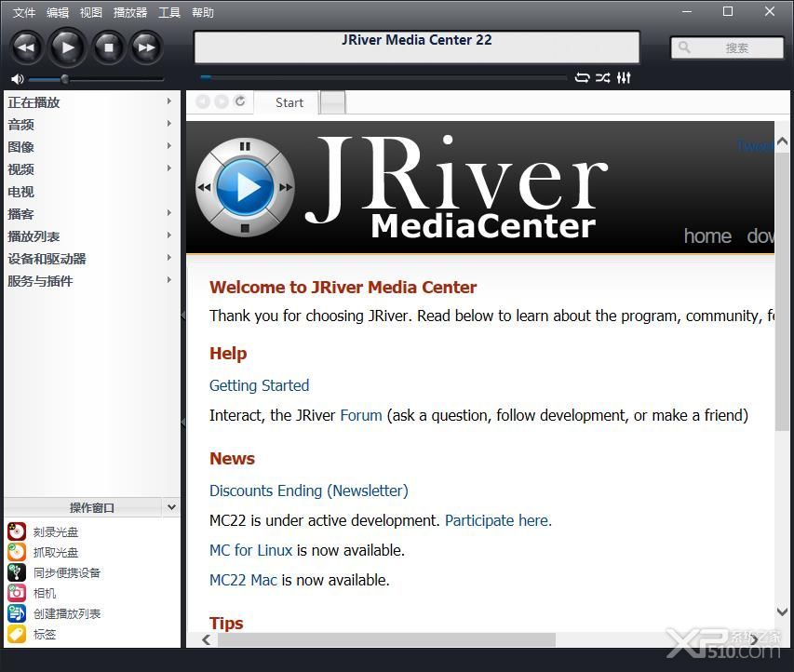This screenshot has width=794, height=672.
Task: Click the 标签 tag icon
Action: point(17,634)
